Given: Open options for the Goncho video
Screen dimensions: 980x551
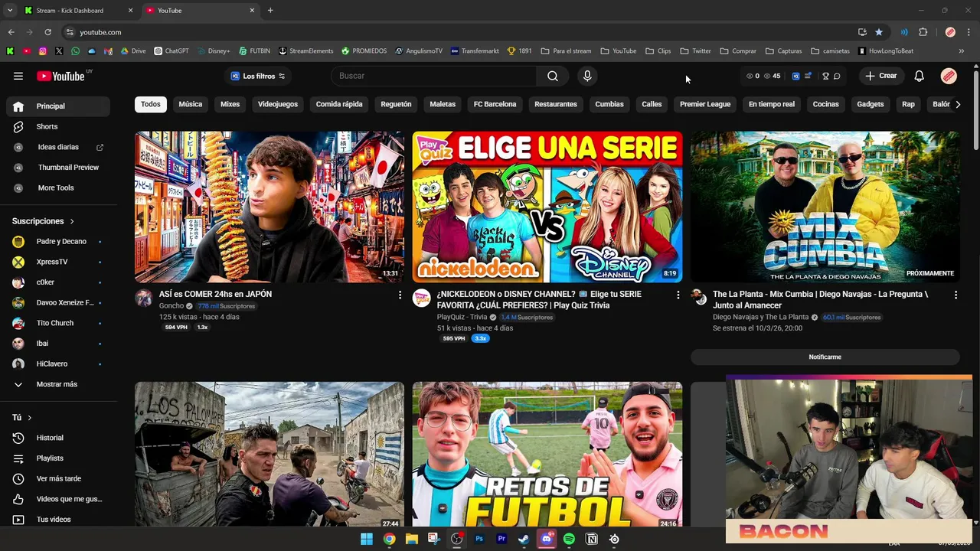Looking at the screenshot, I should [400, 295].
